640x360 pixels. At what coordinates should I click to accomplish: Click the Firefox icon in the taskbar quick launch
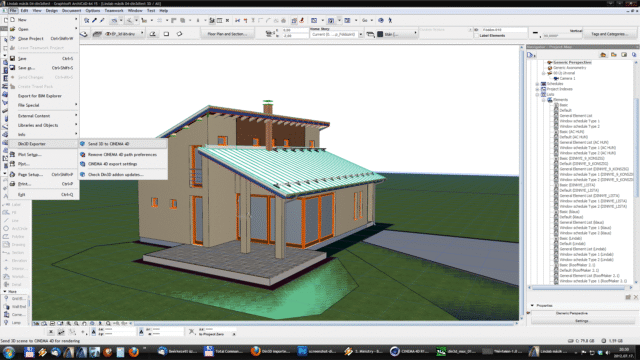coord(133,352)
